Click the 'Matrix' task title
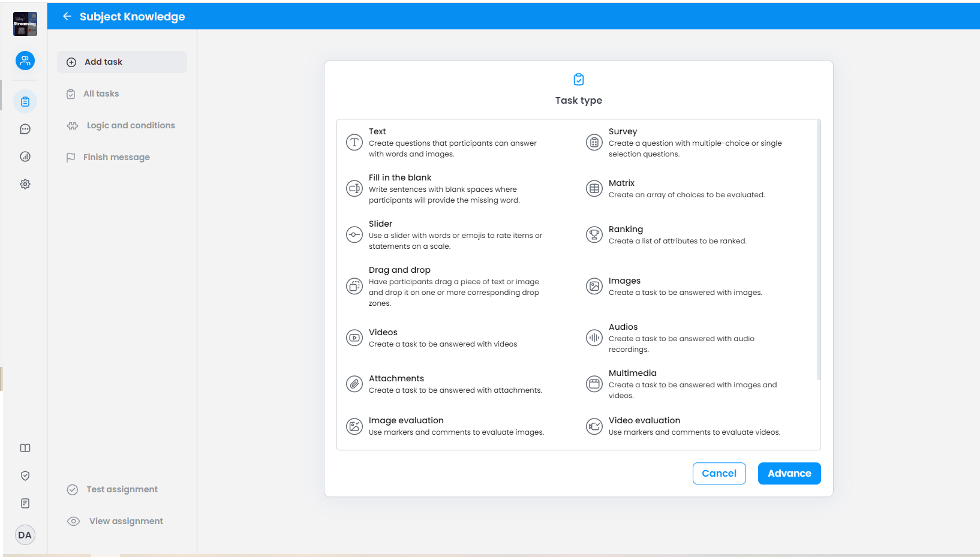 621,183
